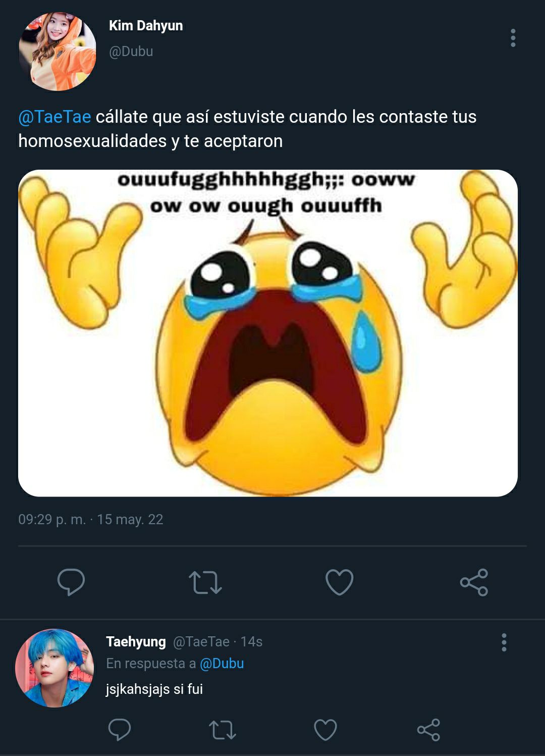Click the Kim Dahyun display name

pos(146,25)
